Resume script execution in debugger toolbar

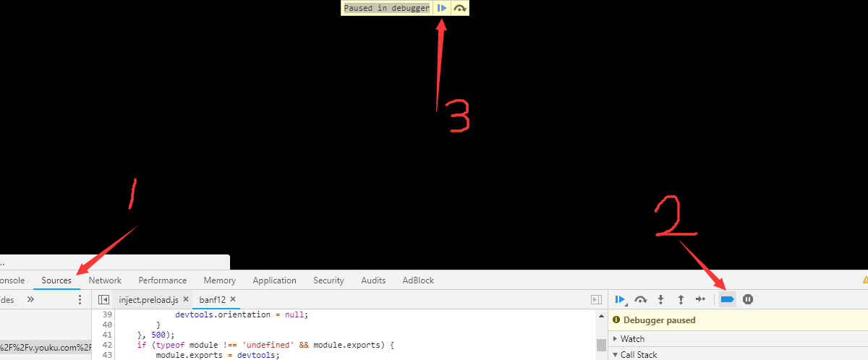pos(620,299)
